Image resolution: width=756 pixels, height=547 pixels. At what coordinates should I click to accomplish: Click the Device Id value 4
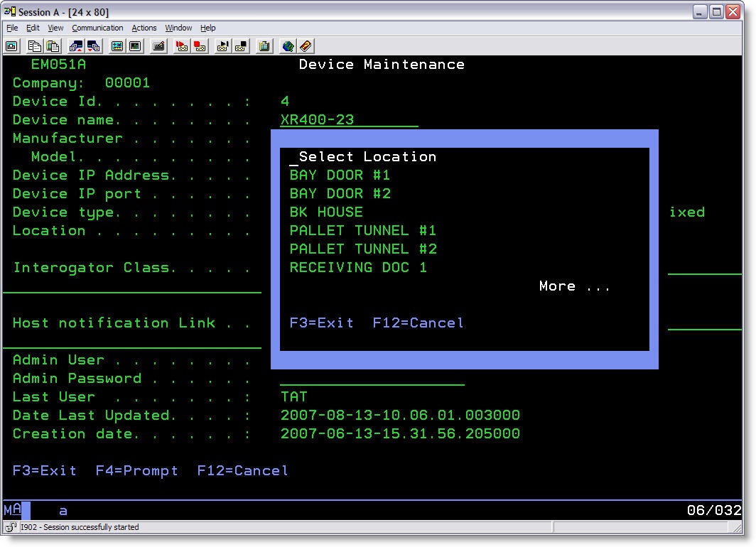point(285,101)
